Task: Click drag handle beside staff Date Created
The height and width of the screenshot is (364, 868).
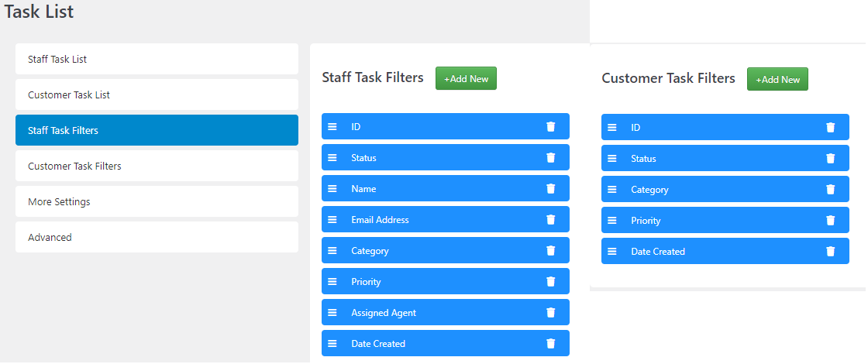Action: pyautogui.click(x=332, y=344)
